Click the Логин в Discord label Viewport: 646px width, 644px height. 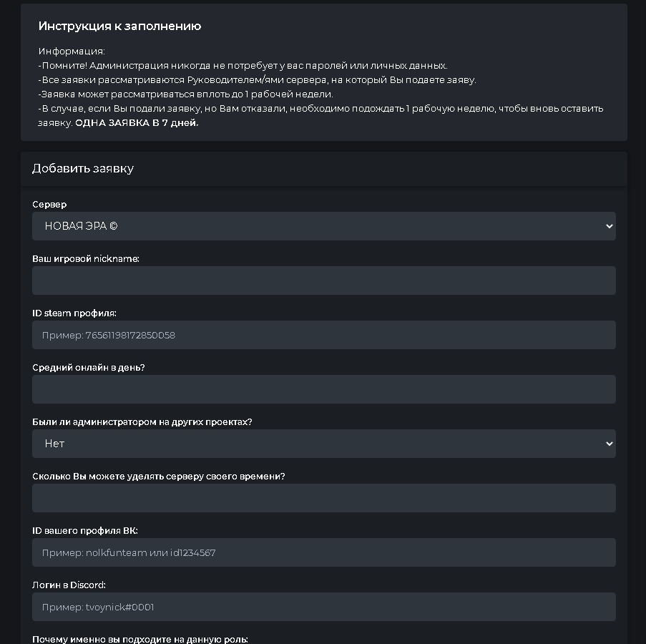coord(69,585)
